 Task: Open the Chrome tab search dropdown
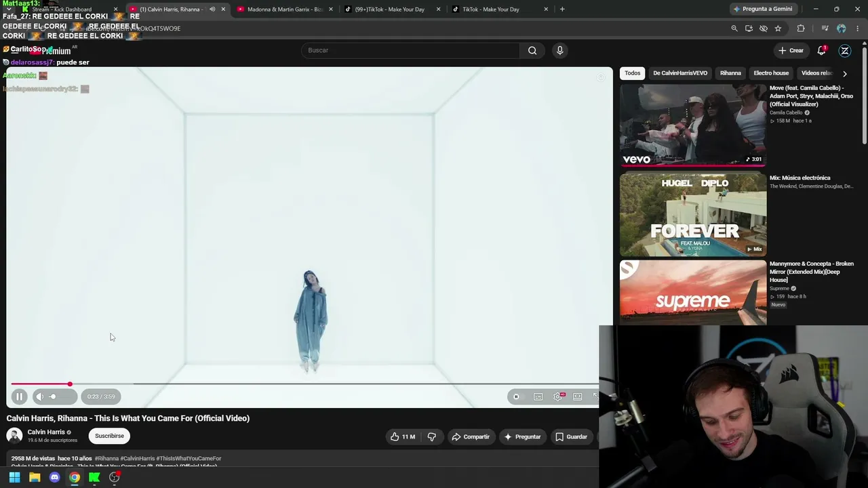[x=9, y=9]
